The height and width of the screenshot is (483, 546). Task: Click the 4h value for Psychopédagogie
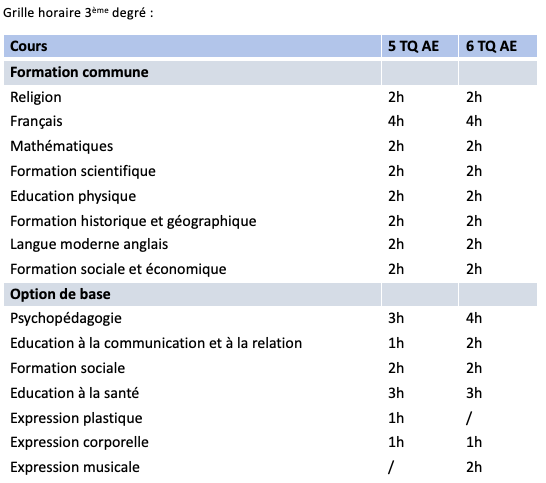(474, 318)
